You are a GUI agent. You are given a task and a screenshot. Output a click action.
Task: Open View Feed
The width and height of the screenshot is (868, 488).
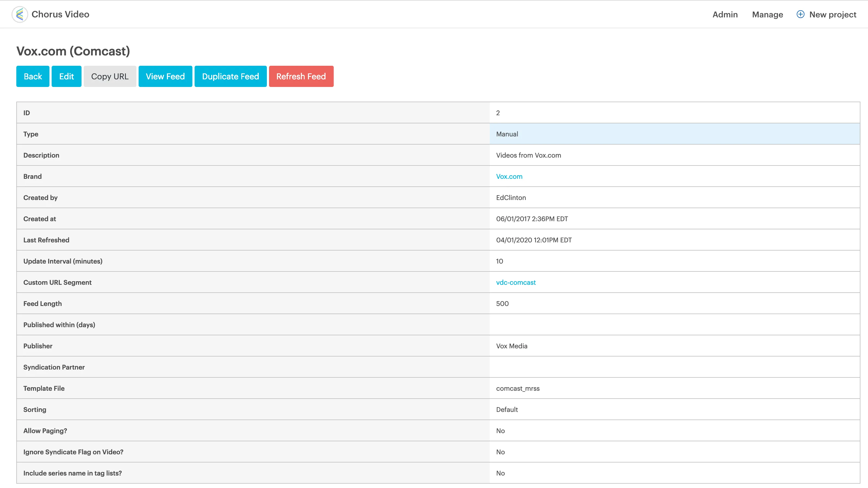click(166, 77)
